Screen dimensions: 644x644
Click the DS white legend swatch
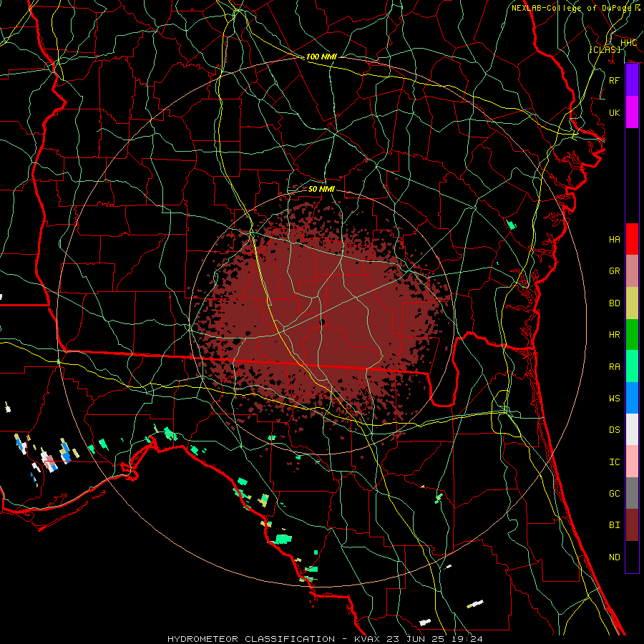[632, 429]
